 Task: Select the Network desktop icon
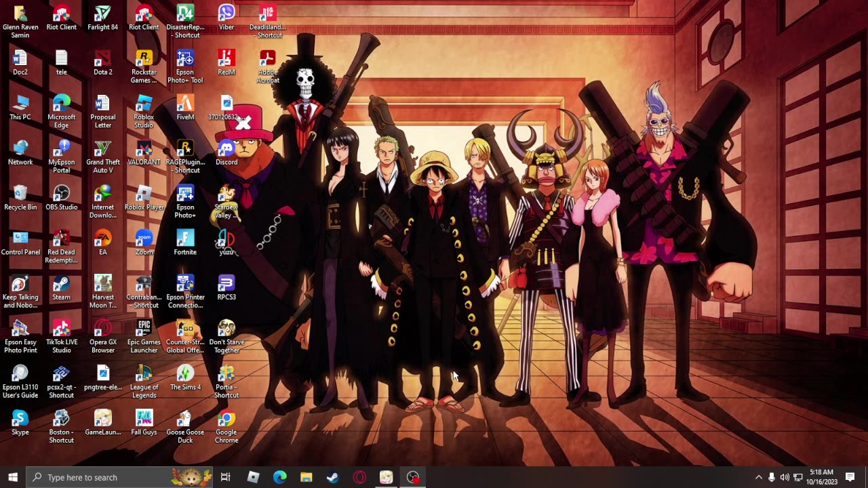click(x=20, y=152)
